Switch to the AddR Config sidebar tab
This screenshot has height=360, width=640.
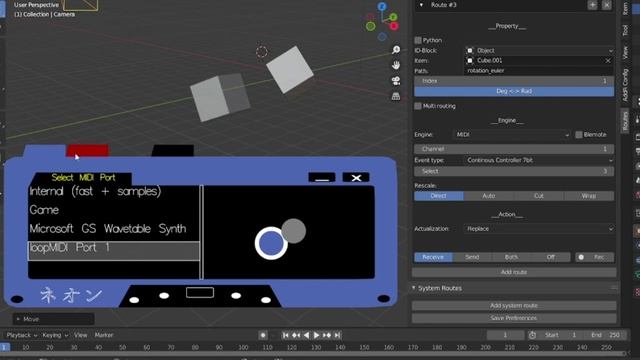click(625, 85)
